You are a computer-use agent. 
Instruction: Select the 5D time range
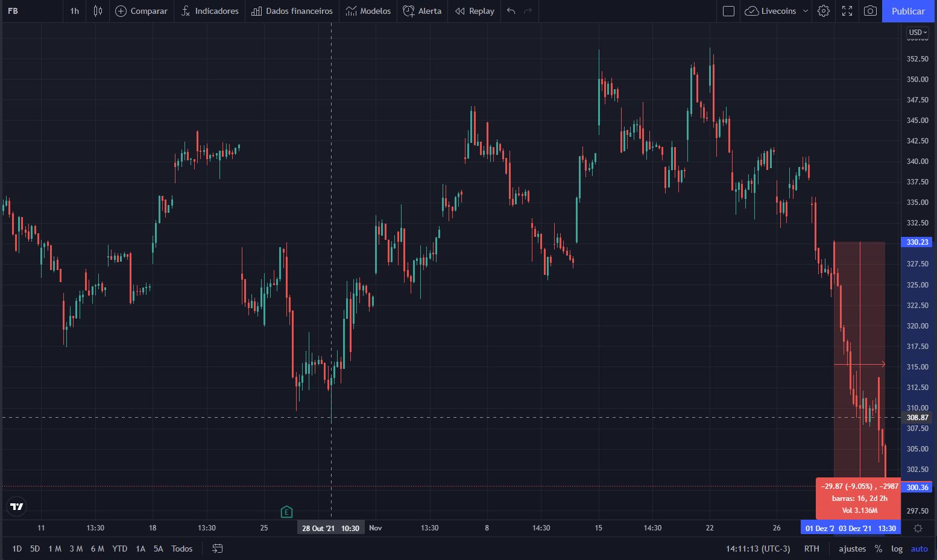point(35,549)
